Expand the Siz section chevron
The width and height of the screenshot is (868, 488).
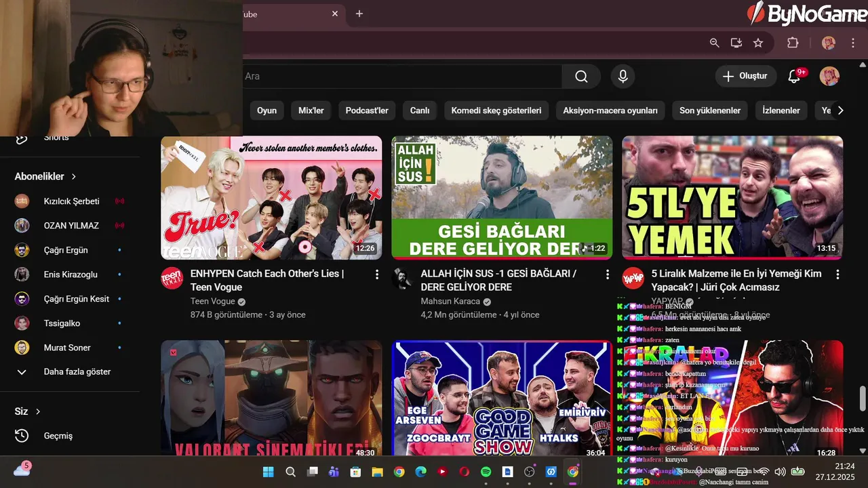[38, 411]
